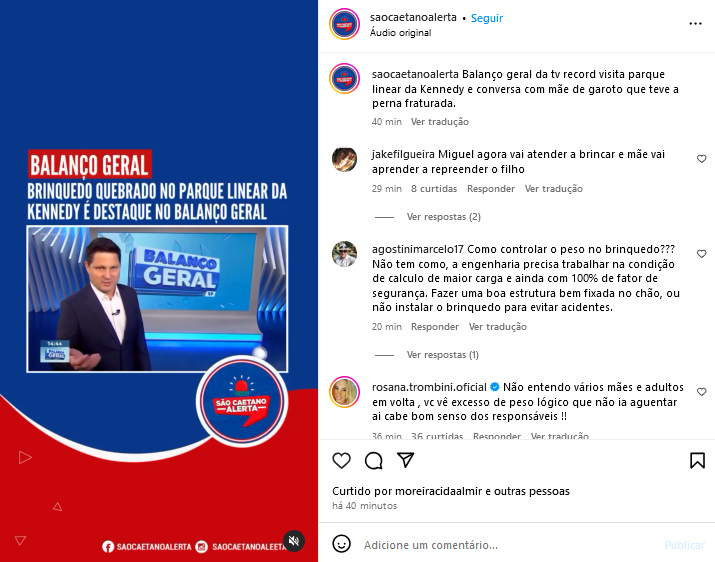The height and width of the screenshot is (562, 715).
Task: Share post via paper plane icon
Action: tap(405, 460)
